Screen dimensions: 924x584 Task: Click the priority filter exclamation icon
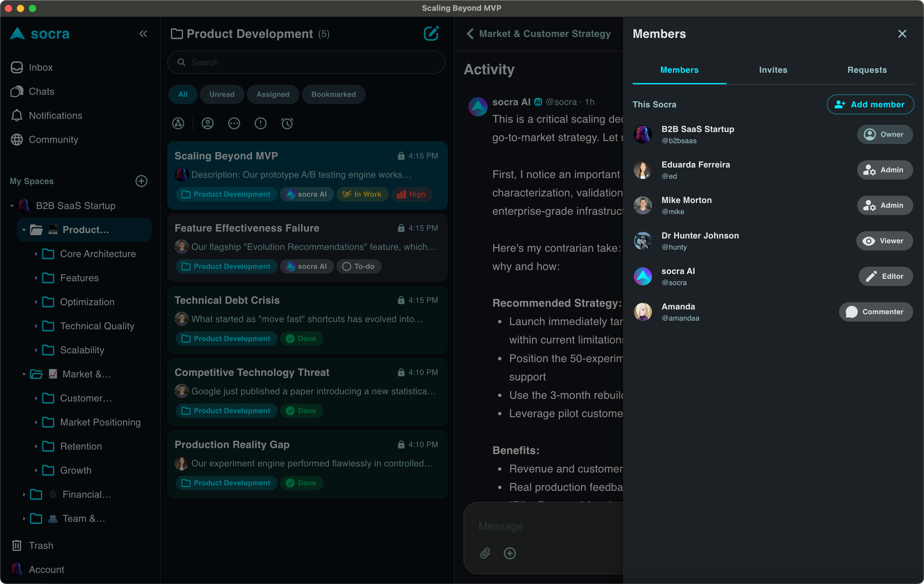click(261, 124)
